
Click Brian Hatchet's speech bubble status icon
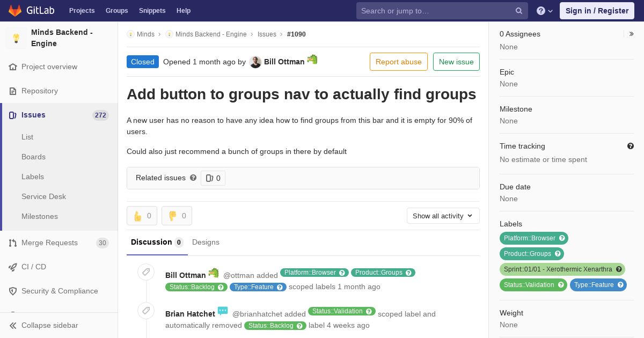(223, 311)
